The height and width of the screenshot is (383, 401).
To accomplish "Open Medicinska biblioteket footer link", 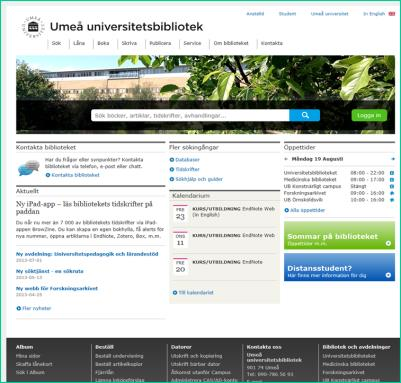I will (x=349, y=364).
